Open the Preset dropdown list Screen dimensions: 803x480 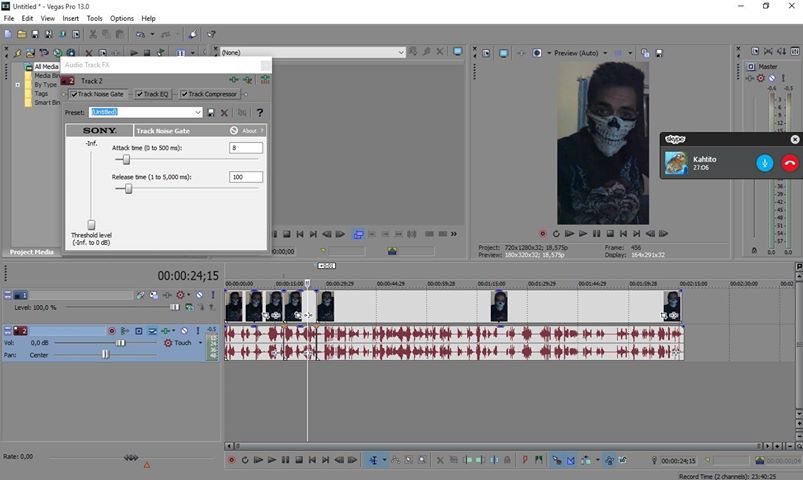point(198,113)
